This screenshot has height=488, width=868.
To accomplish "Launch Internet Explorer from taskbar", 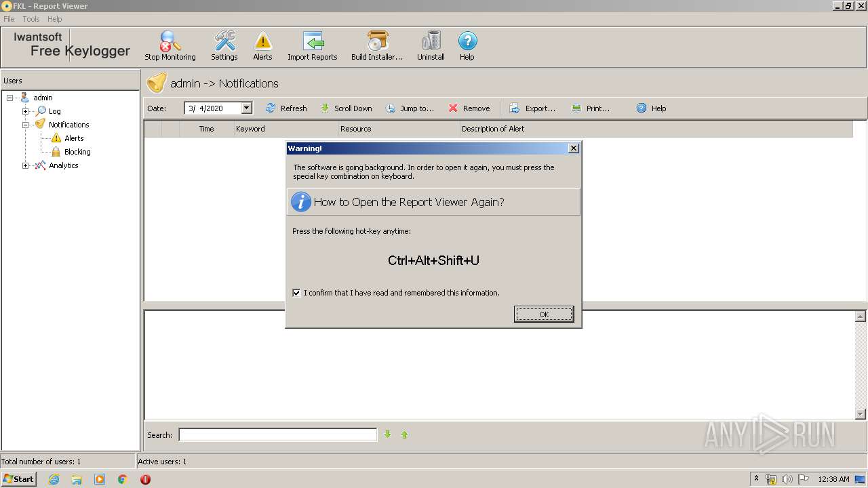I will tap(54, 479).
